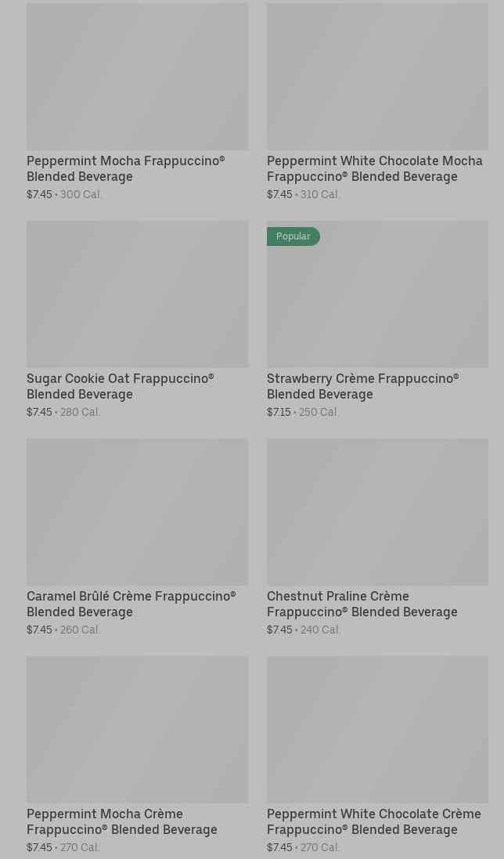Open the Caramel Brûlé Crème Frappuccino image
The width and height of the screenshot is (504, 859).
pos(137,511)
